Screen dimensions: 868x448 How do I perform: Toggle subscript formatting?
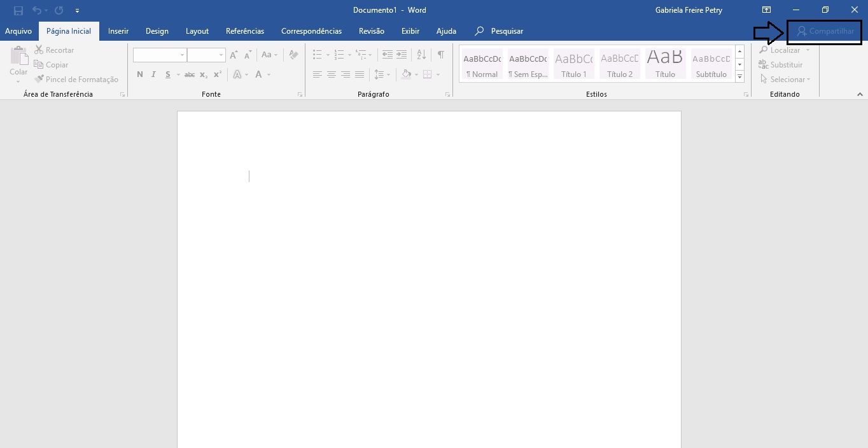[x=204, y=74]
